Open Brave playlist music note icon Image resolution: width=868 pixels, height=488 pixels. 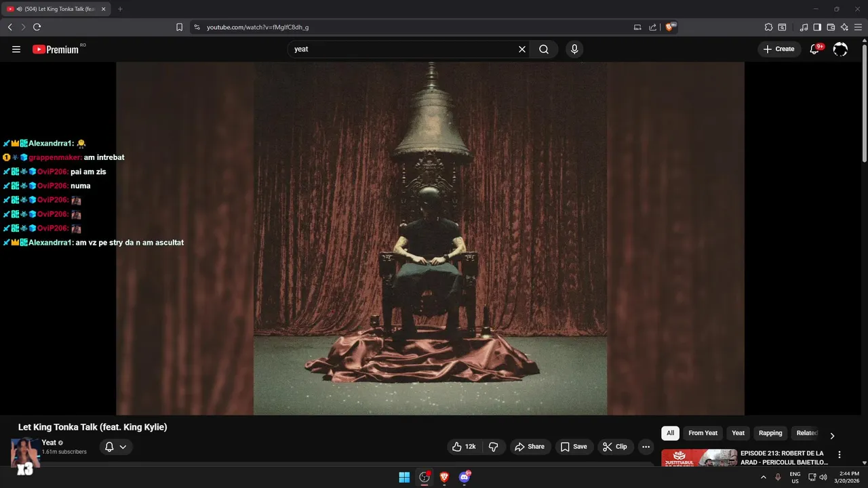pyautogui.click(x=804, y=27)
